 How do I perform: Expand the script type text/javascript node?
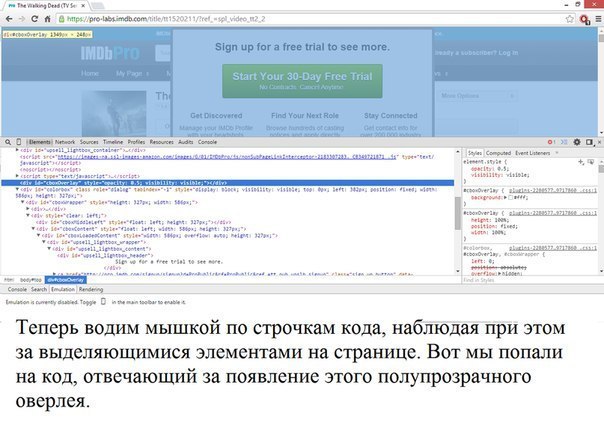(17, 176)
